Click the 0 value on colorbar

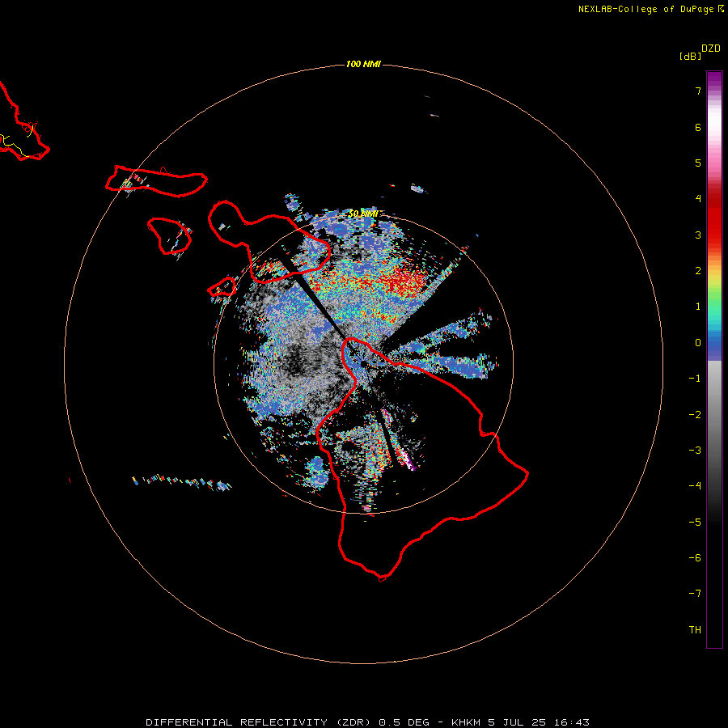(x=698, y=343)
